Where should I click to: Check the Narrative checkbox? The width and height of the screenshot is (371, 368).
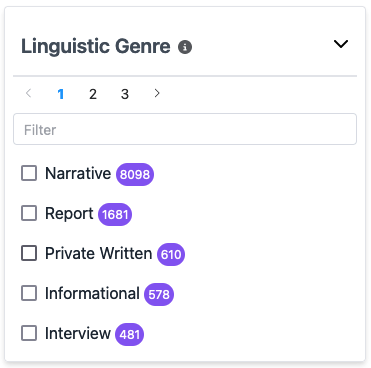pyautogui.click(x=29, y=173)
